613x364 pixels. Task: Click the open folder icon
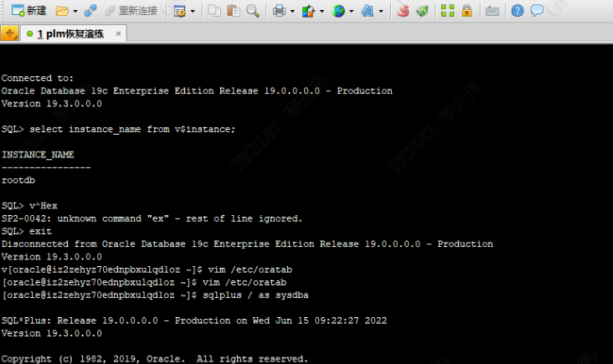click(61, 11)
